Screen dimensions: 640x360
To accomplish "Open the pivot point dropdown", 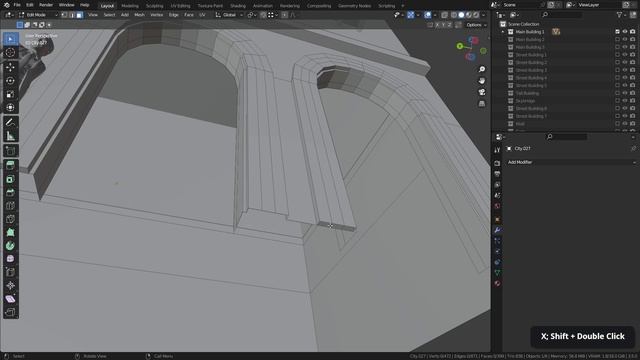I will 251,15.
